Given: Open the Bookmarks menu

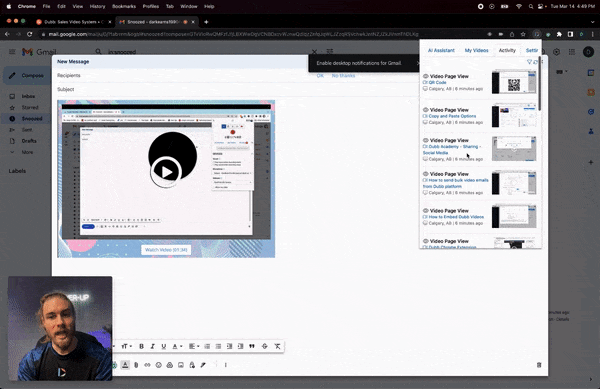Looking at the screenshot, I should point(124,6).
